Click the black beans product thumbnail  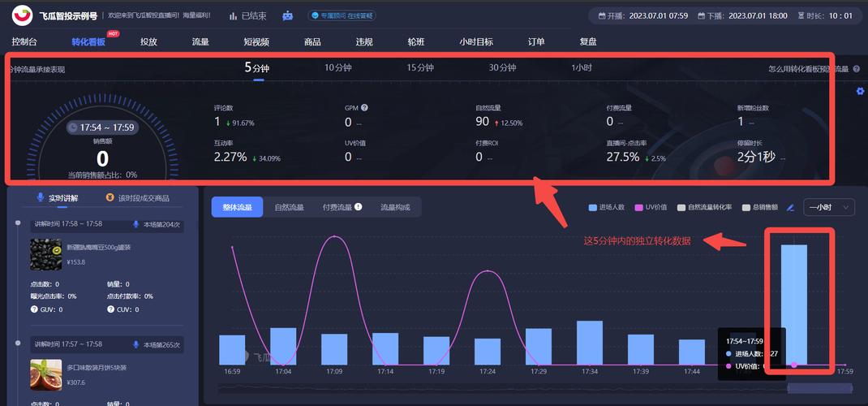(45, 254)
